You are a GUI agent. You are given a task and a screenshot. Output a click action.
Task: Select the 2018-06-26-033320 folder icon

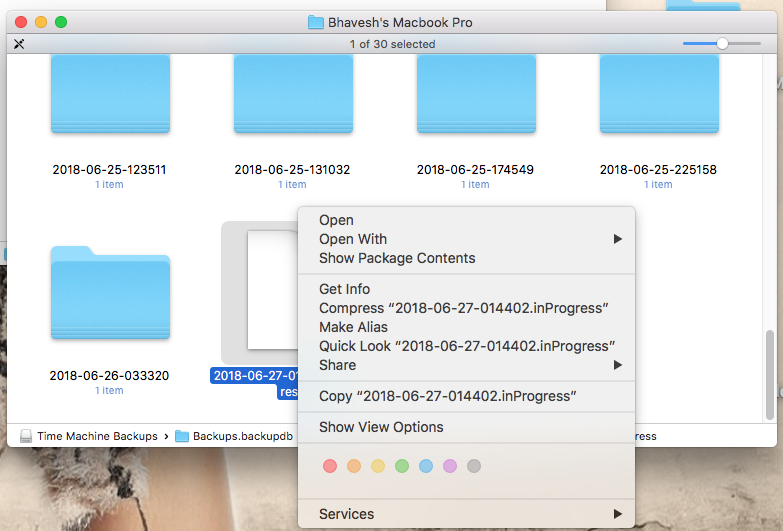click(x=110, y=293)
